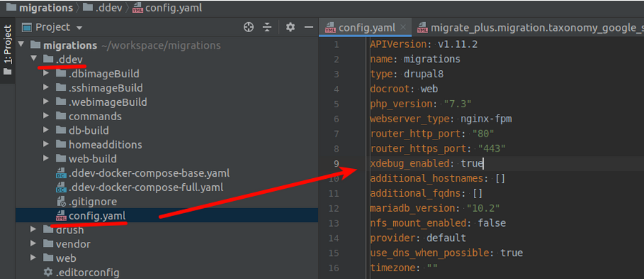Click the config.yaml breadcrumb
Viewport: 644px width, 279px height.
pyautogui.click(x=167, y=8)
